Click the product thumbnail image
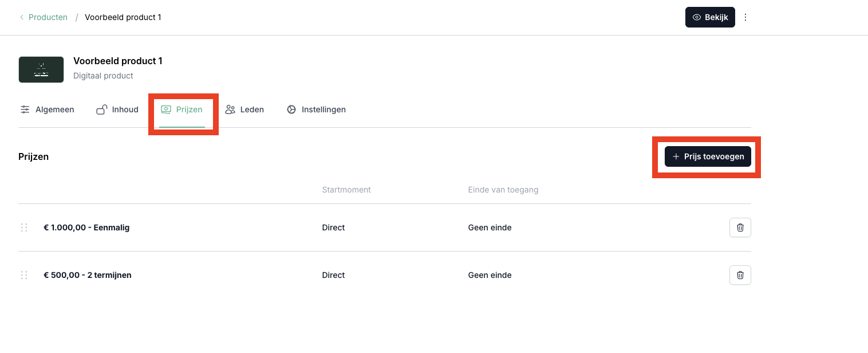Screen dimensions: 868x353 pos(41,69)
